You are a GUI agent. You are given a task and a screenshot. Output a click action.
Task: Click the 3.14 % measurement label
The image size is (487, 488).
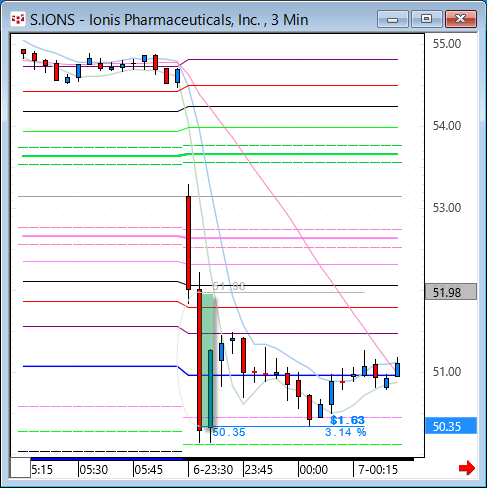[346, 432]
